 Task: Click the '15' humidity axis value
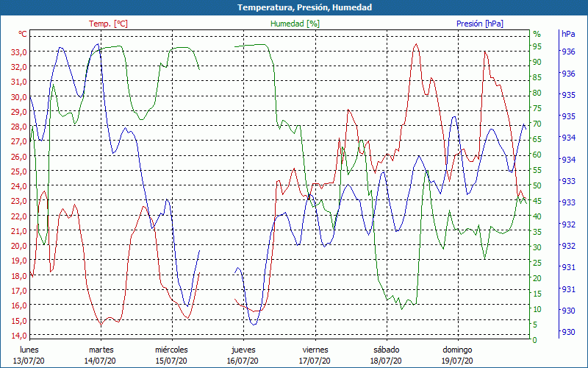tap(537, 294)
